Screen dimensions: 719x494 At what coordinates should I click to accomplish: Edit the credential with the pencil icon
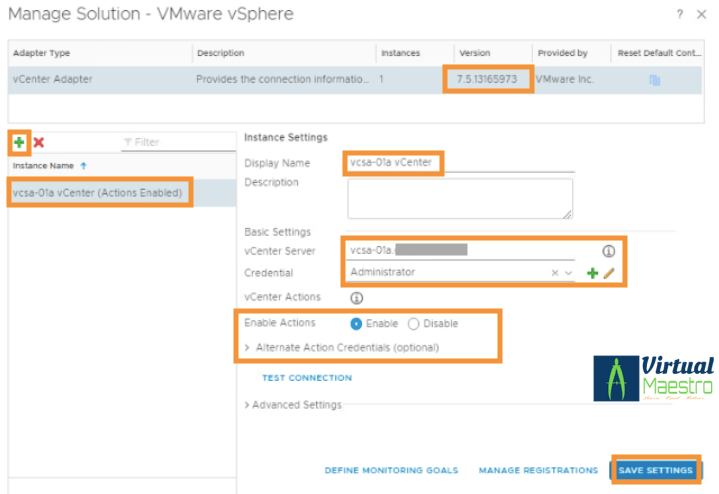point(608,273)
